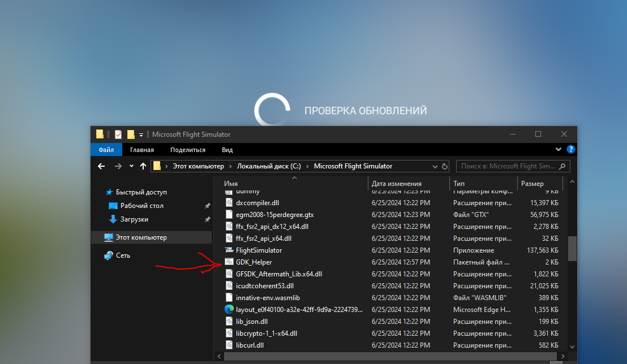Screen dimensions: 627x364
Task: Open the Файл menu tab
Action: [106, 150]
